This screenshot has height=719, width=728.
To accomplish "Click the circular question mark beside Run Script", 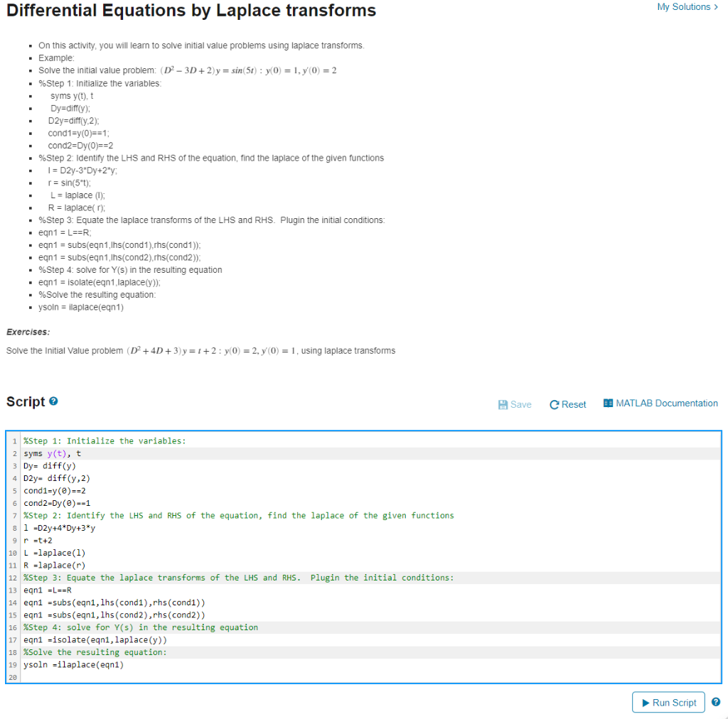I will click(715, 702).
